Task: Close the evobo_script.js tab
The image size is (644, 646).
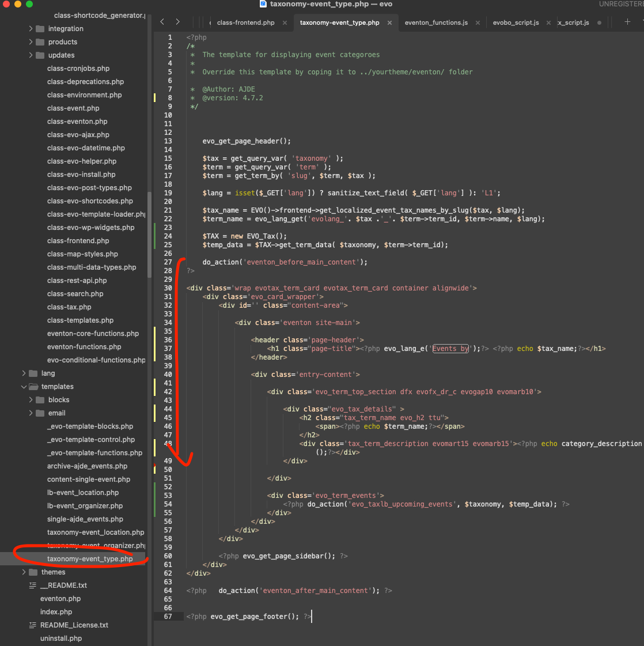Action: tap(548, 22)
